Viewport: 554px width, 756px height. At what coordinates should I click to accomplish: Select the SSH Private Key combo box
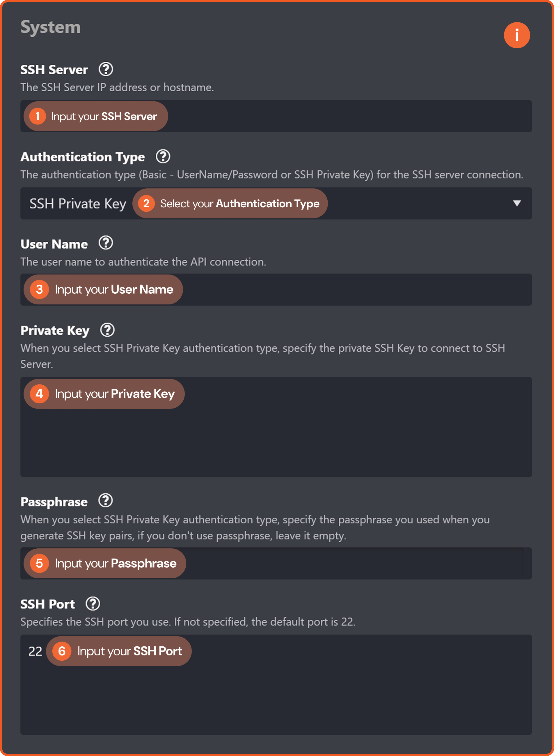click(276, 204)
